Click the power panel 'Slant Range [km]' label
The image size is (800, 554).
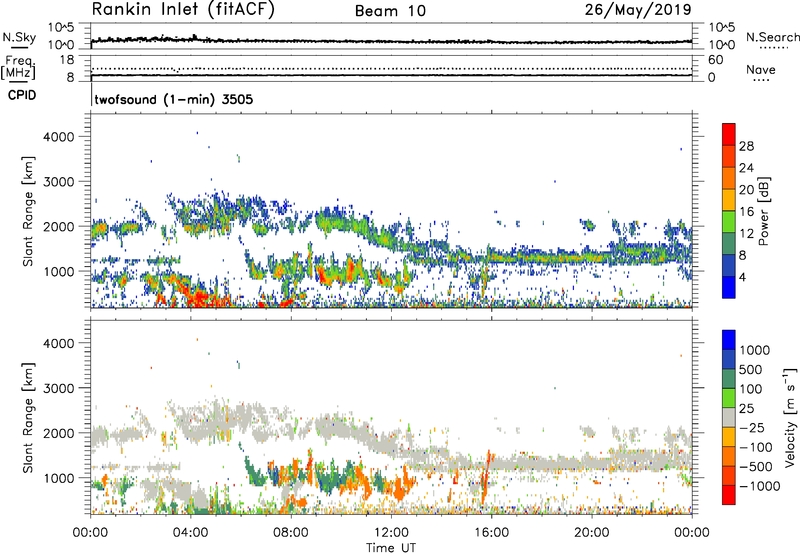tap(28, 211)
